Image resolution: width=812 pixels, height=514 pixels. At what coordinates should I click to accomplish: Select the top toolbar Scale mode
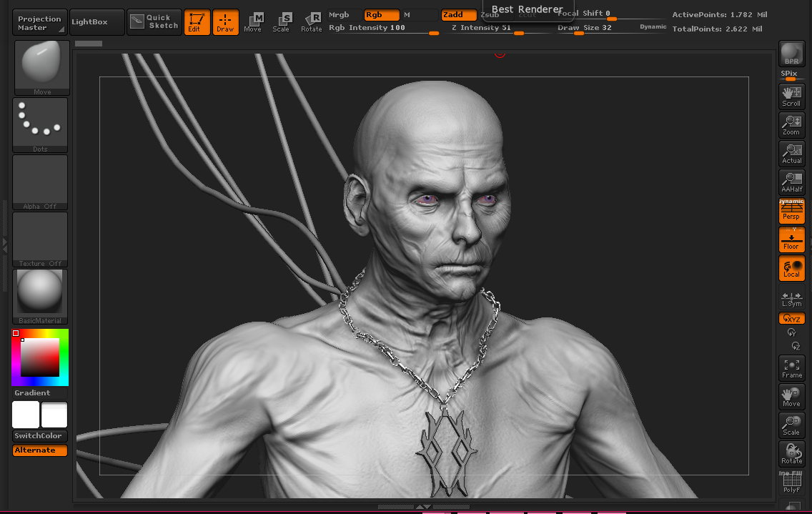[282, 22]
